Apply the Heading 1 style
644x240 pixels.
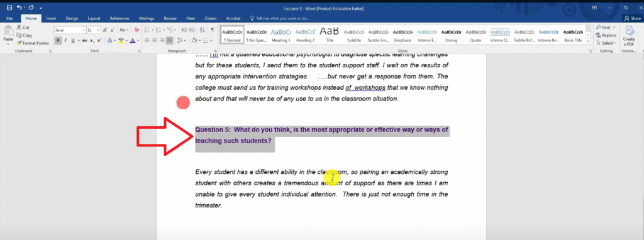pyautogui.click(x=281, y=35)
